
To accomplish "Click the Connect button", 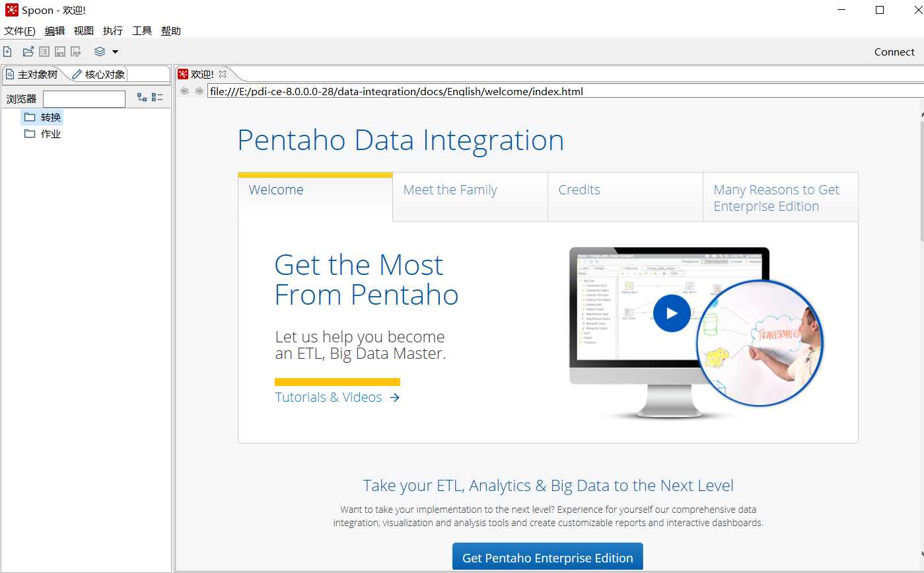I will click(x=894, y=52).
